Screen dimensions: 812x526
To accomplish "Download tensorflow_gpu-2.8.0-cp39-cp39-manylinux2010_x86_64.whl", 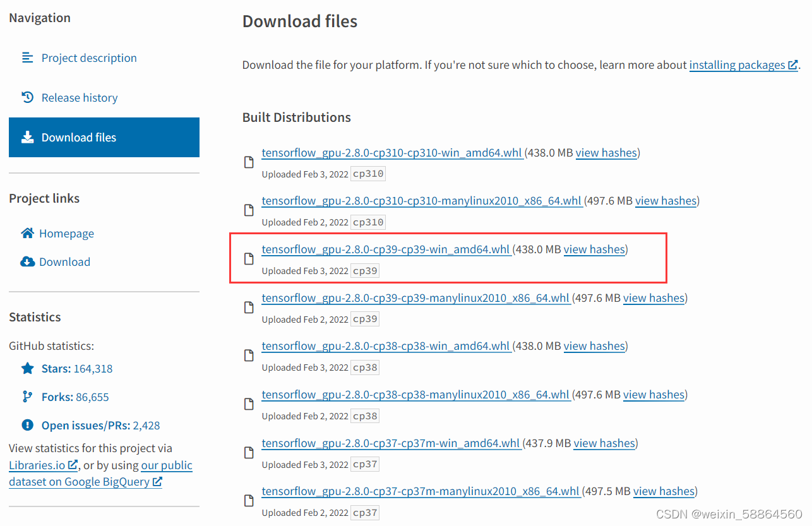I will tap(415, 298).
